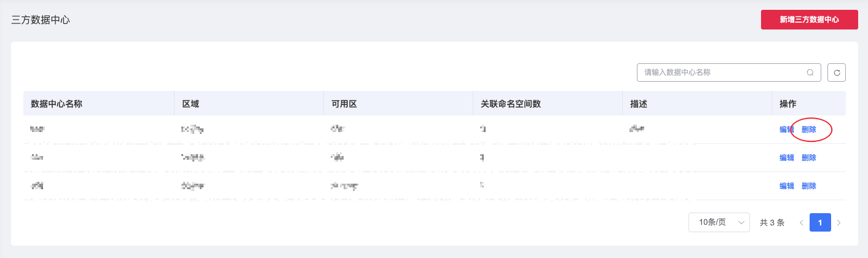Click 编辑 in the third table row
The height and width of the screenshot is (258, 868).
coord(787,186)
